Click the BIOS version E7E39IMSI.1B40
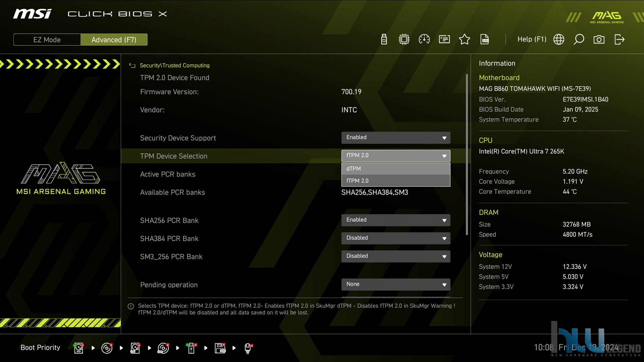 pyautogui.click(x=585, y=99)
